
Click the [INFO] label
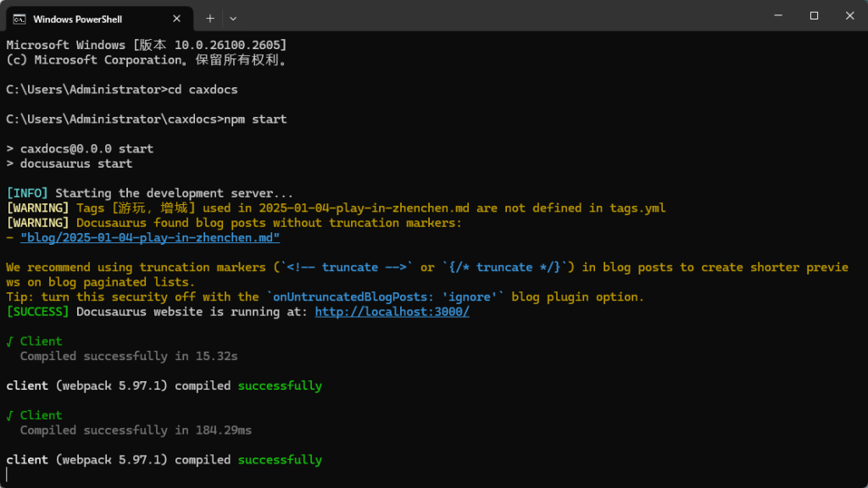coord(27,193)
